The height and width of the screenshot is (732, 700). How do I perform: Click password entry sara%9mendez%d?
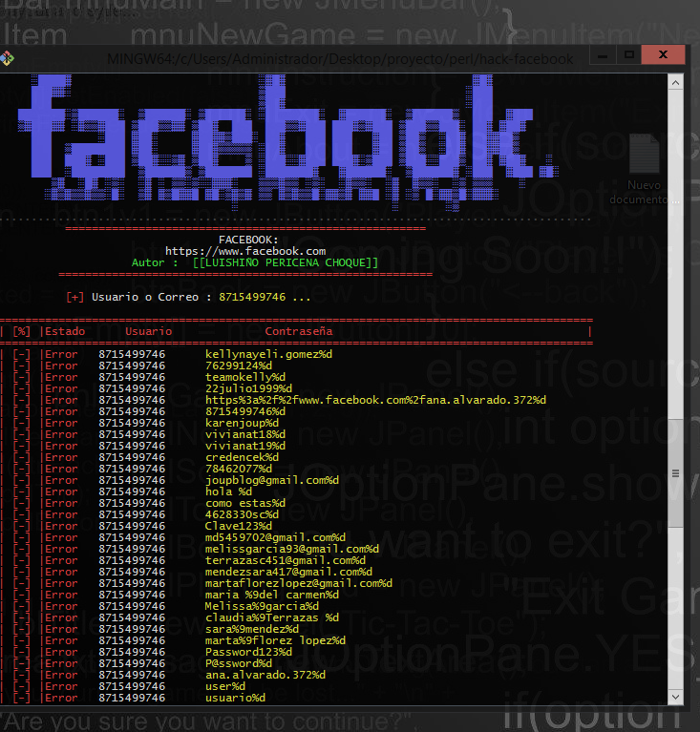252,629
